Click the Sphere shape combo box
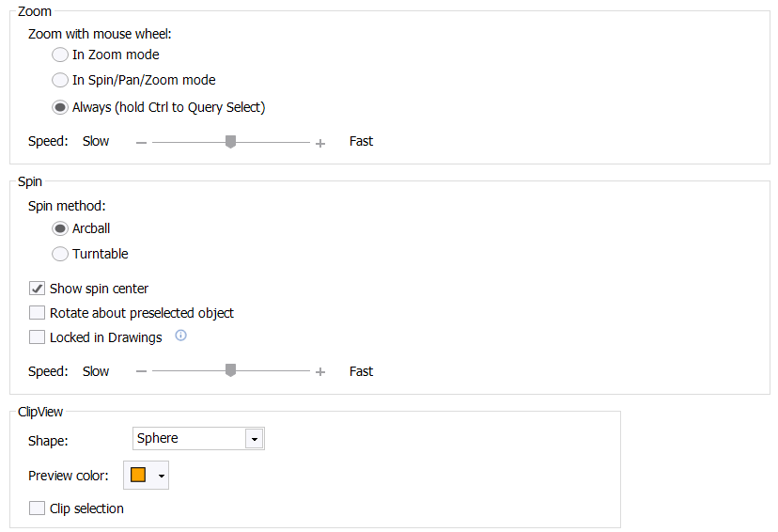Screen dimensions: 778x532 (x=198, y=439)
